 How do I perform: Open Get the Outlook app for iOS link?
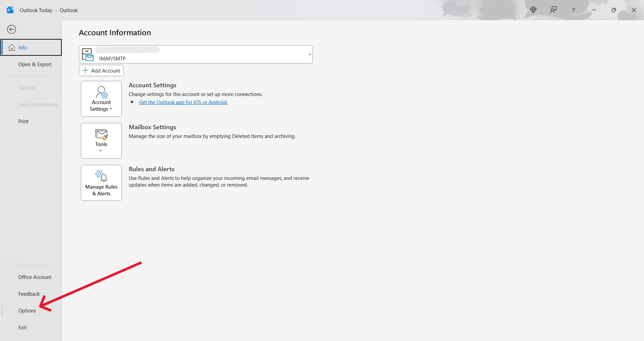click(x=183, y=102)
